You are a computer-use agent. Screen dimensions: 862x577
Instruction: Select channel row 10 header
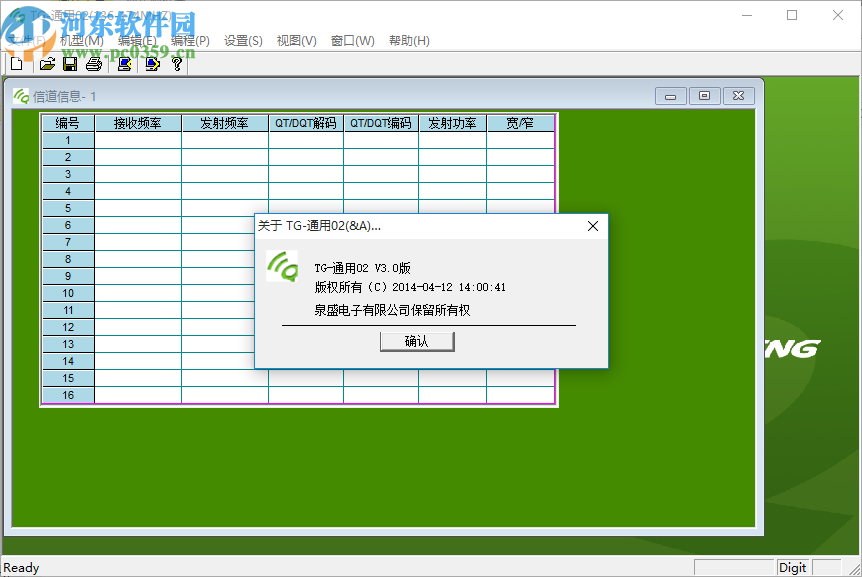tap(68, 293)
